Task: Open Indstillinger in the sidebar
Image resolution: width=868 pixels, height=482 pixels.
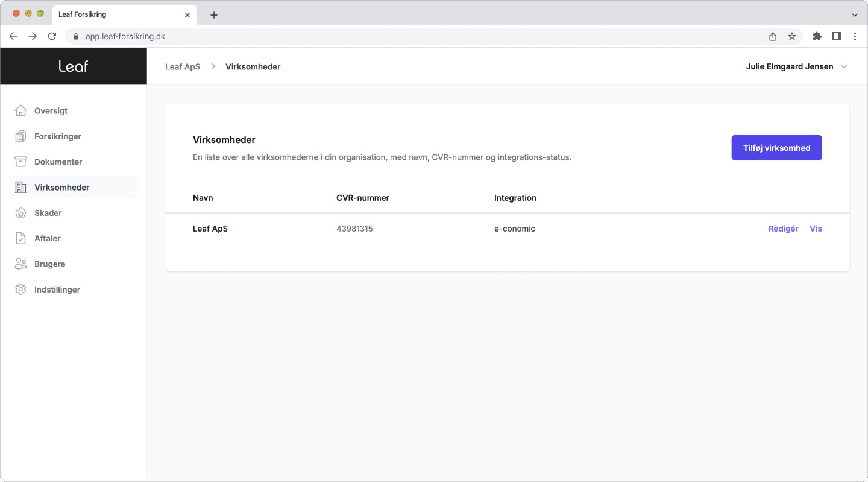Action: coord(73,290)
